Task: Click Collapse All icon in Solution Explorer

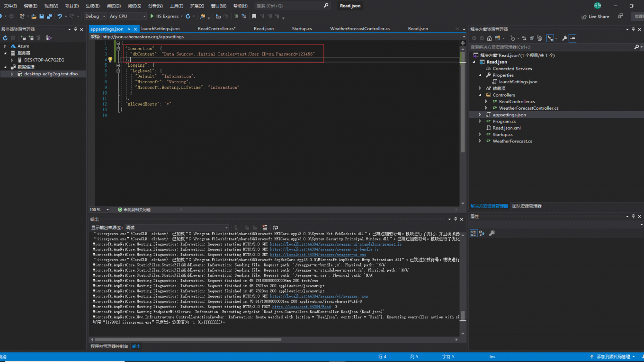Action: [x=532, y=38]
